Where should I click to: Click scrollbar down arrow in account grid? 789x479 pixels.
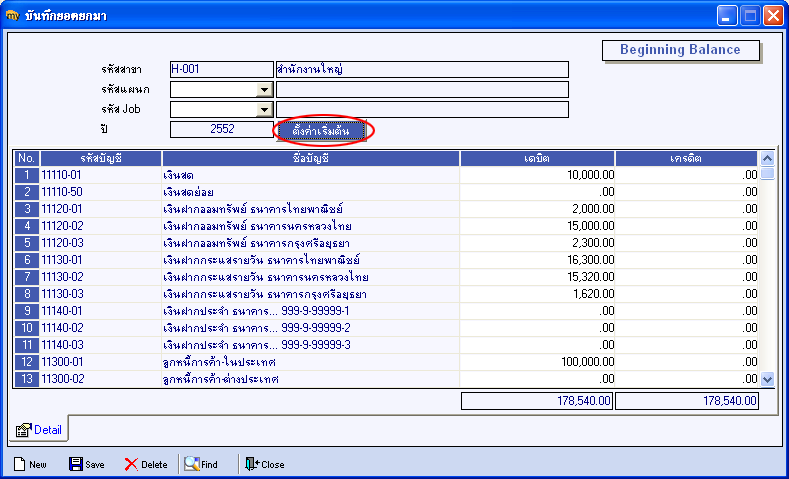pyautogui.click(x=767, y=379)
